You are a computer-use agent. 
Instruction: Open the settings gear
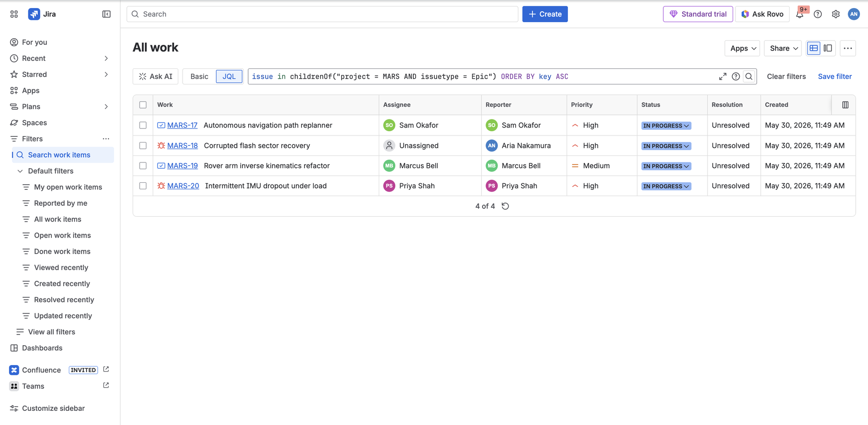(x=836, y=14)
